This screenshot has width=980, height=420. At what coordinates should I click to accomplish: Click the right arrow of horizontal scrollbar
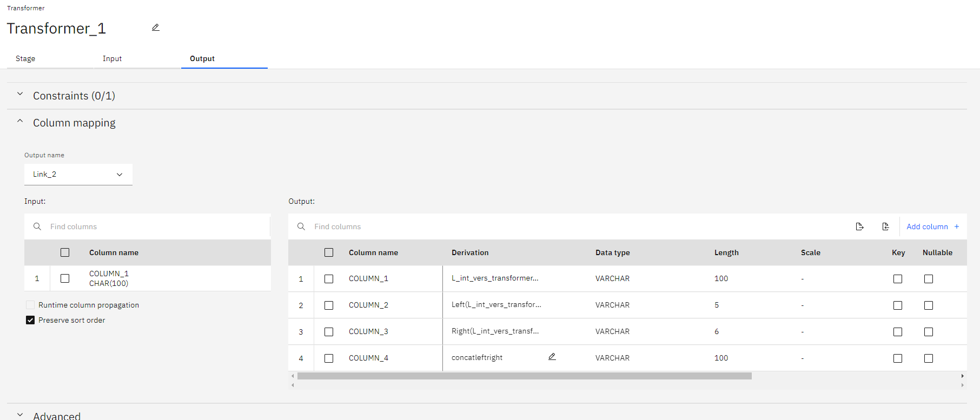click(x=962, y=376)
